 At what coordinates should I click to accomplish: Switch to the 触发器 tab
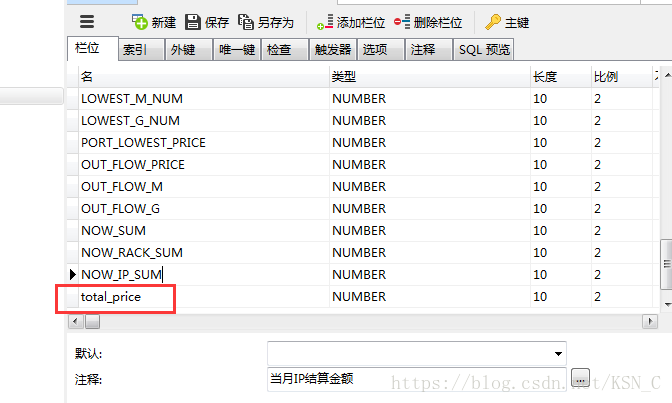point(333,50)
